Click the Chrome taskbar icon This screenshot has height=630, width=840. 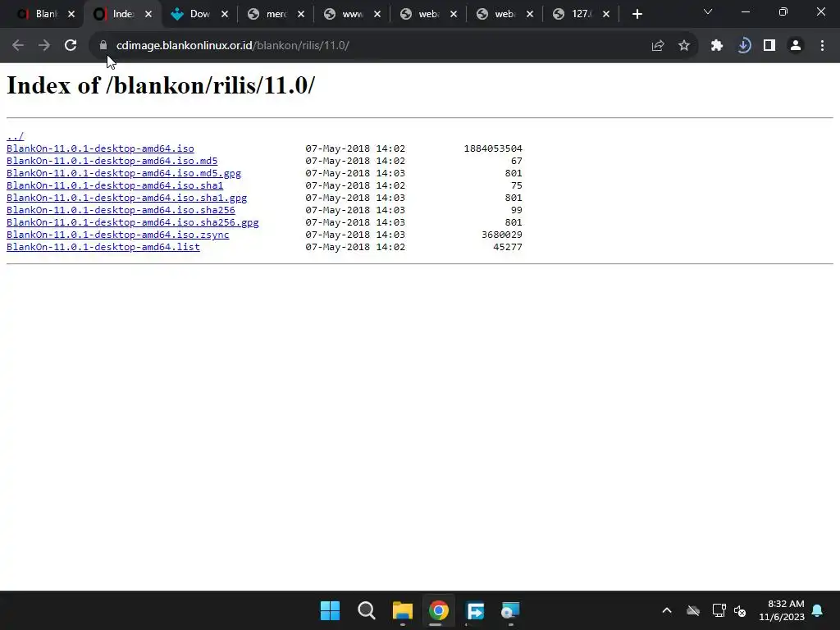[x=438, y=610]
